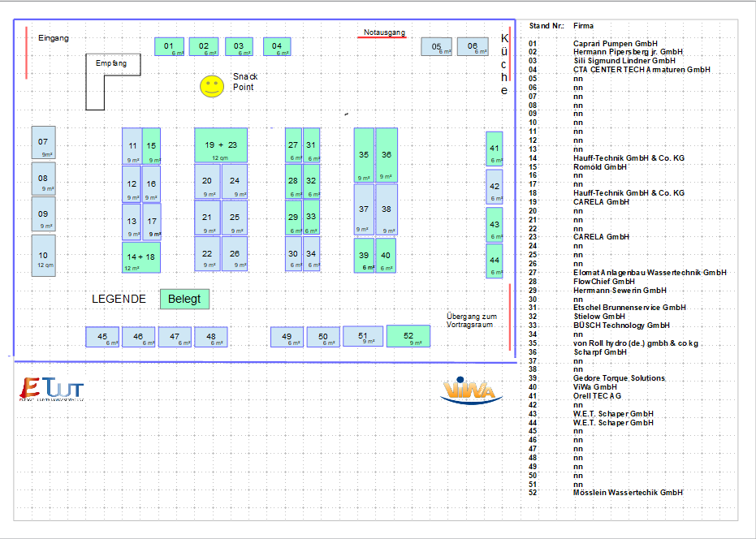Screen dimensions: 756x539
Task: Click occupied booth 27
Action: [293, 145]
